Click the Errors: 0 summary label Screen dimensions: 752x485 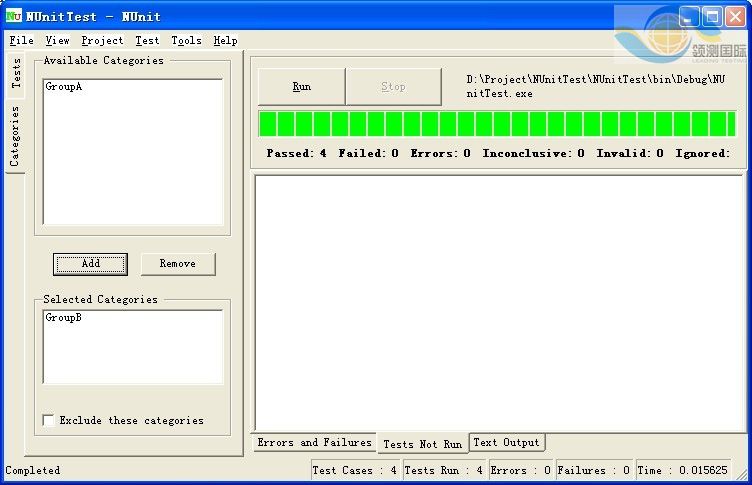pyautogui.click(x=440, y=153)
